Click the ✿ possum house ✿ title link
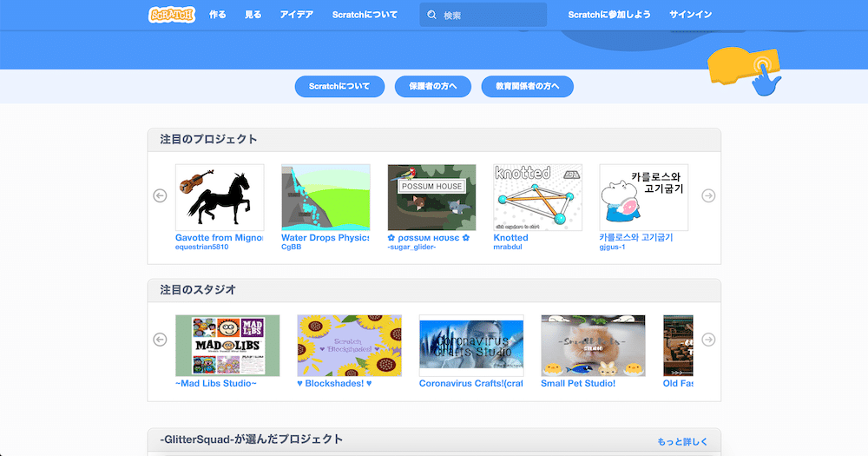This screenshot has width=868, height=456. tap(429, 238)
